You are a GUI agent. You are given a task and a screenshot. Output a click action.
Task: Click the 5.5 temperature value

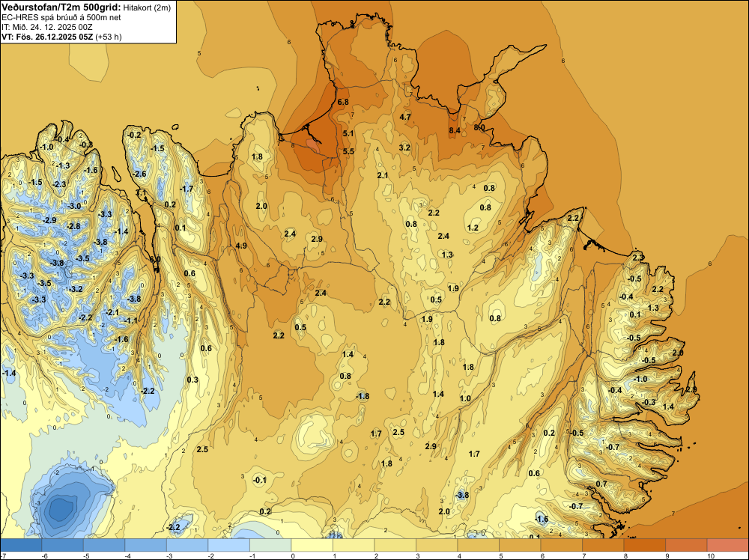348,152
